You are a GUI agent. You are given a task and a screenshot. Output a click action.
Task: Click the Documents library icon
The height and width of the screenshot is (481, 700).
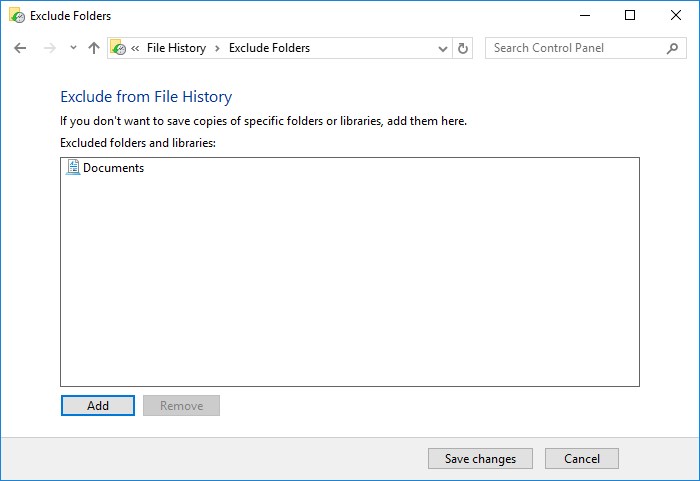(73, 167)
